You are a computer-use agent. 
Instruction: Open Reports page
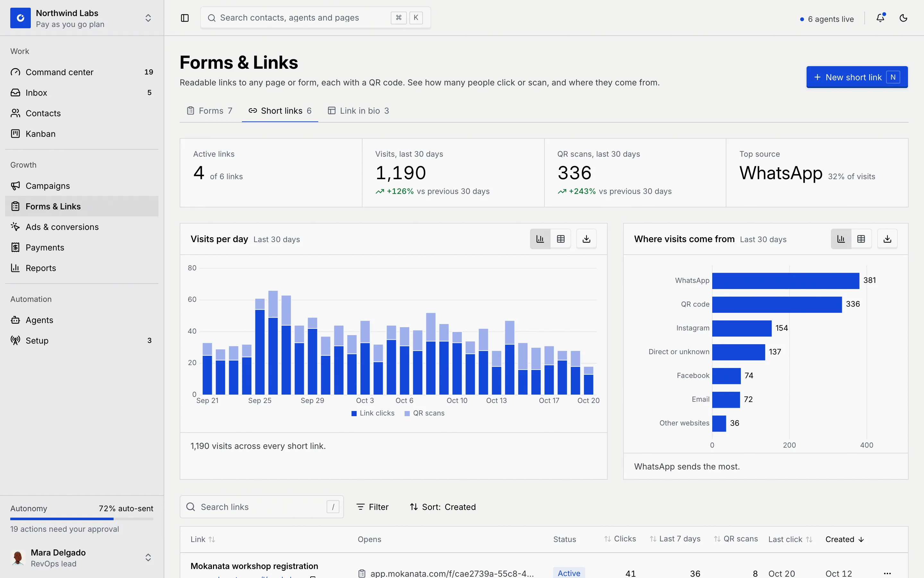point(82,268)
